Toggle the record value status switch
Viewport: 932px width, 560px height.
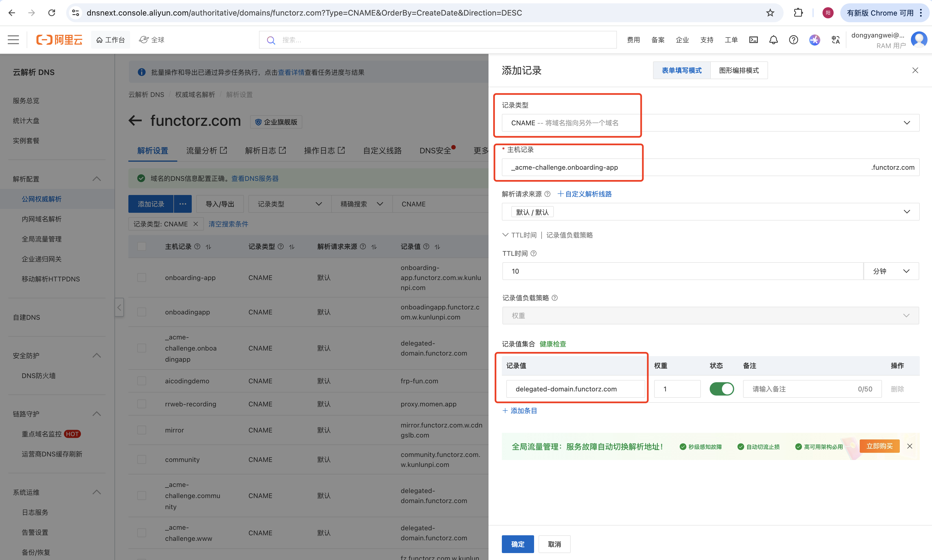pos(721,389)
